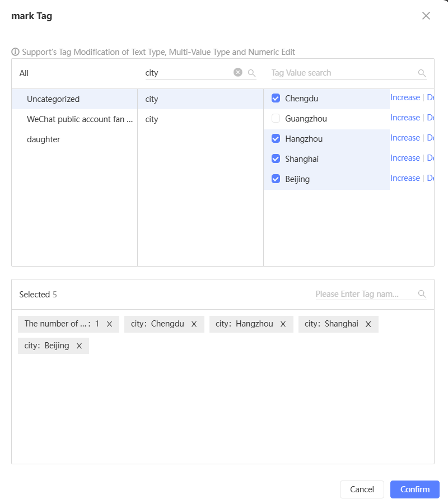This screenshot has width=448, height=499.
Task: Uncheck the Hangzhou checkbox
Action: pos(276,139)
